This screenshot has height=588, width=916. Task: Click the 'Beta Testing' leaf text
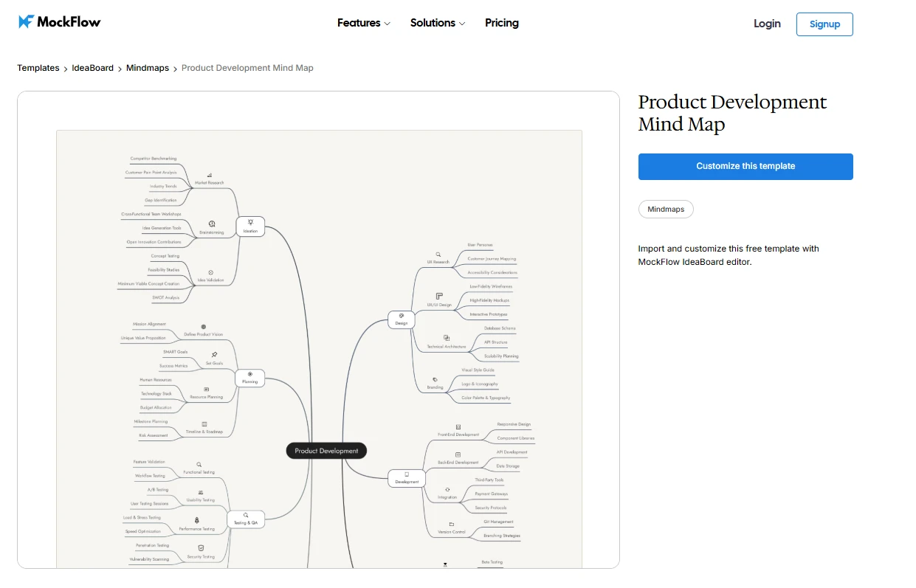(492, 562)
